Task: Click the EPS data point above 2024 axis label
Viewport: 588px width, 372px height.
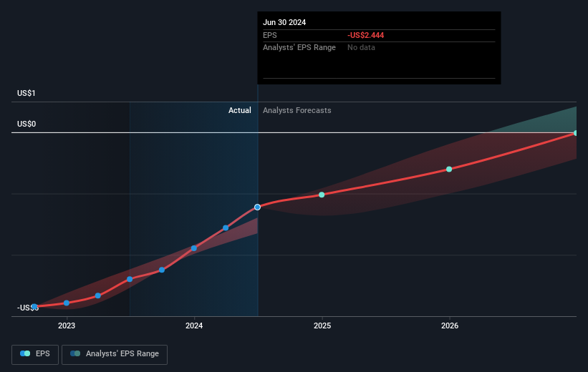Action: click(x=194, y=248)
